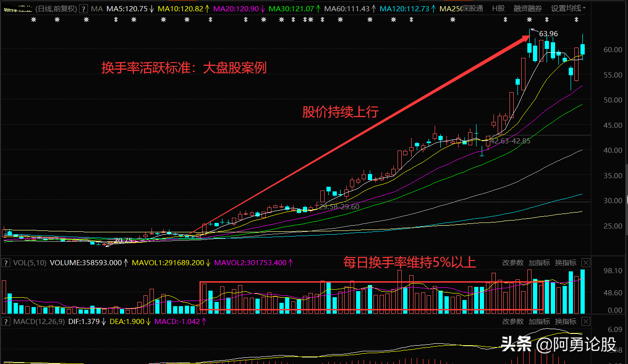Viewport: 628px width, 364px height.
Task: Select the MA10:120.82 value
Action: [x=181, y=8]
